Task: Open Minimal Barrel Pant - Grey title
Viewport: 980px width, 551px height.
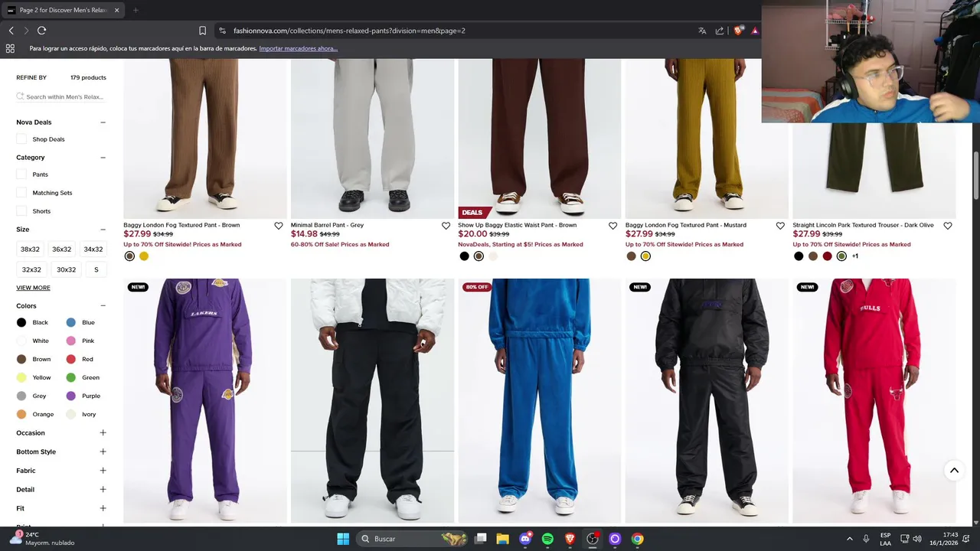Action: pyautogui.click(x=327, y=225)
